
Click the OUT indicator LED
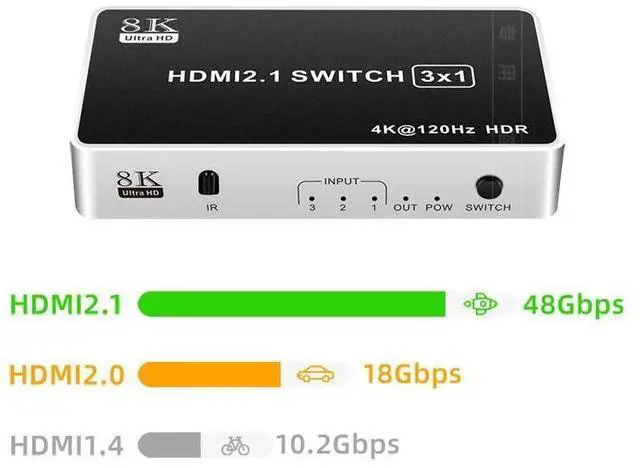pos(405,199)
